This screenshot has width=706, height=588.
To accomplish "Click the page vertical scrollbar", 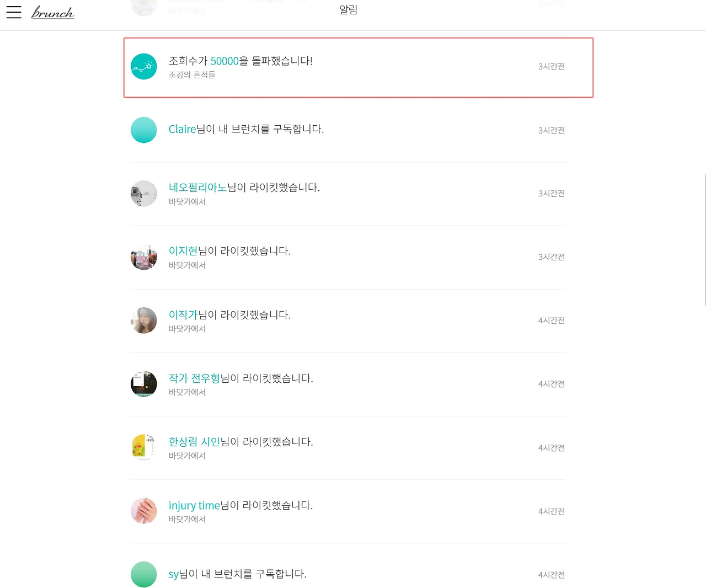I will pyautogui.click(x=704, y=239).
